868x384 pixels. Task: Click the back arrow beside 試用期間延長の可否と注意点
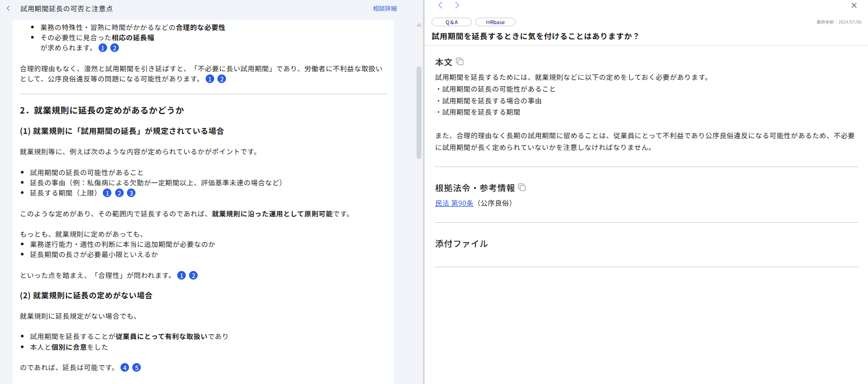[8, 8]
